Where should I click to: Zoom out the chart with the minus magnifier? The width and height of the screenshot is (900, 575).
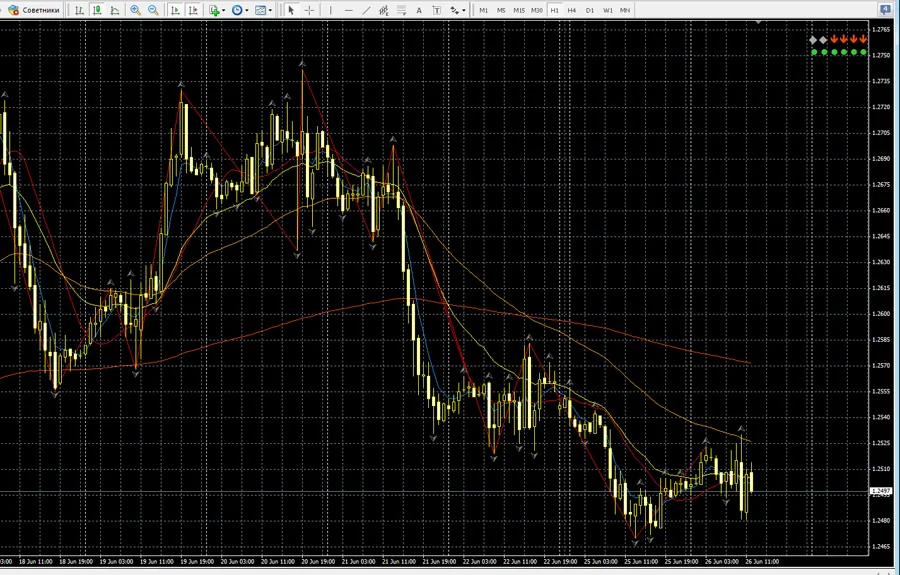point(153,10)
